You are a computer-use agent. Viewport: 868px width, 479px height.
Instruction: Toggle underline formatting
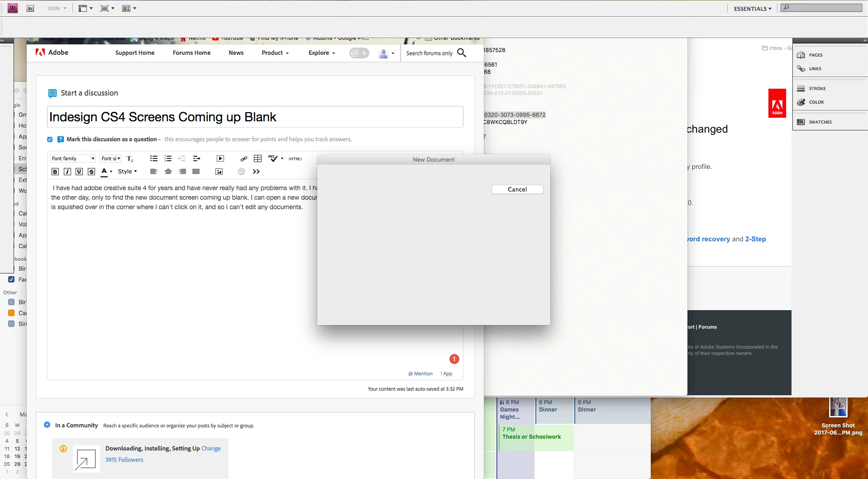point(79,172)
